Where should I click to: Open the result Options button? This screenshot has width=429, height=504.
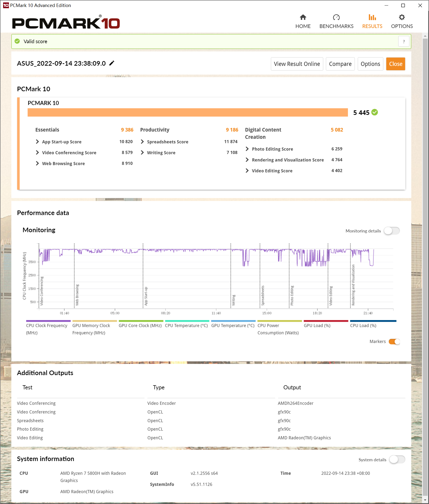(x=370, y=64)
